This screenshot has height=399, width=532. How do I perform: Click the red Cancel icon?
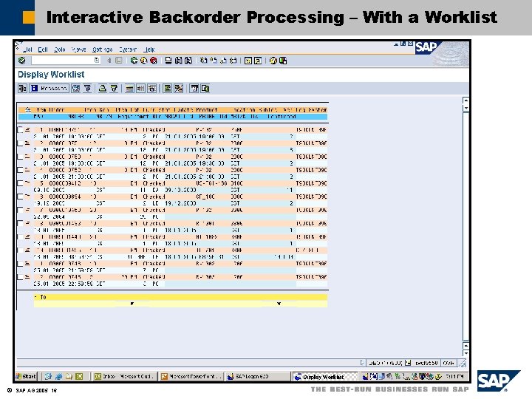click(x=154, y=61)
